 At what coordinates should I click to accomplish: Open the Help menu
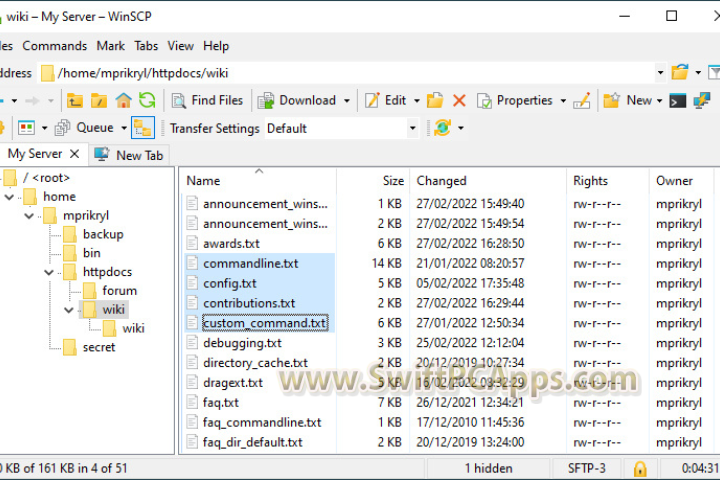pyautogui.click(x=216, y=46)
